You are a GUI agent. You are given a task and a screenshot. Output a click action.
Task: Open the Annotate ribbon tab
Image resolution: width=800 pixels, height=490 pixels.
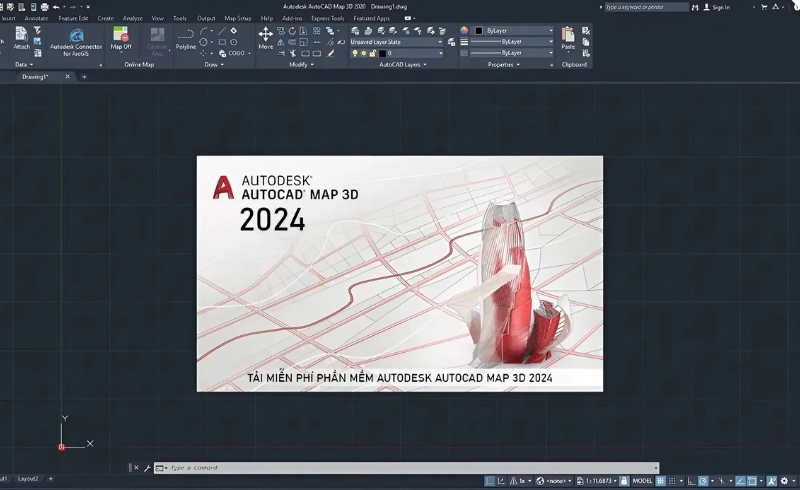pos(36,18)
